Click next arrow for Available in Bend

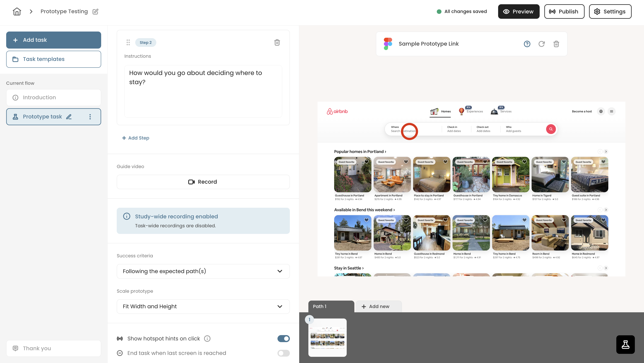pos(606,210)
